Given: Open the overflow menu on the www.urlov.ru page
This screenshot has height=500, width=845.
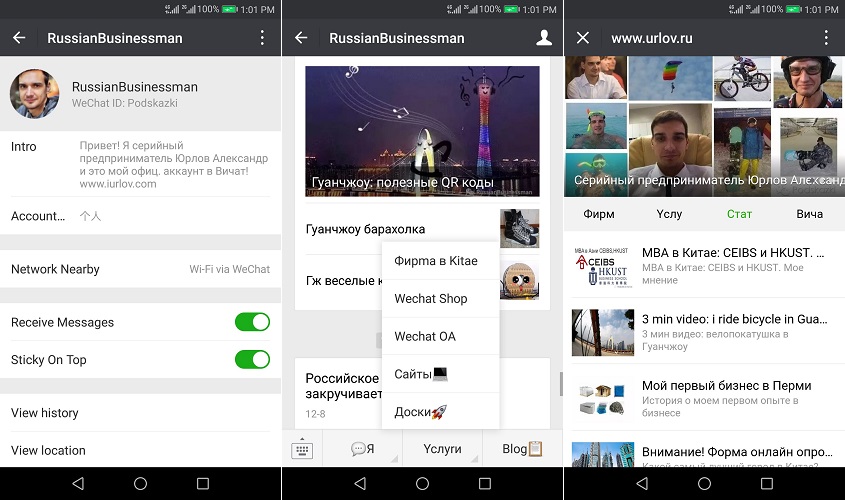Looking at the screenshot, I should (x=826, y=38).
